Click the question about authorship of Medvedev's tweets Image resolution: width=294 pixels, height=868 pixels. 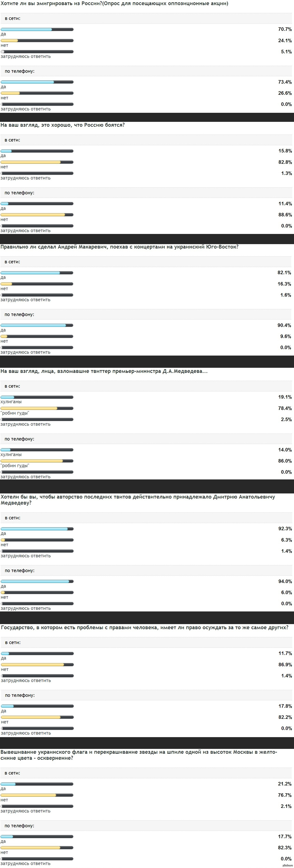(138, 500)
